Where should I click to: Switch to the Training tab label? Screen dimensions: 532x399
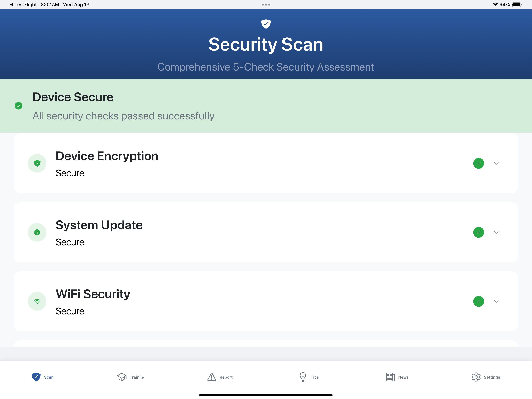[x=138, y=377]
